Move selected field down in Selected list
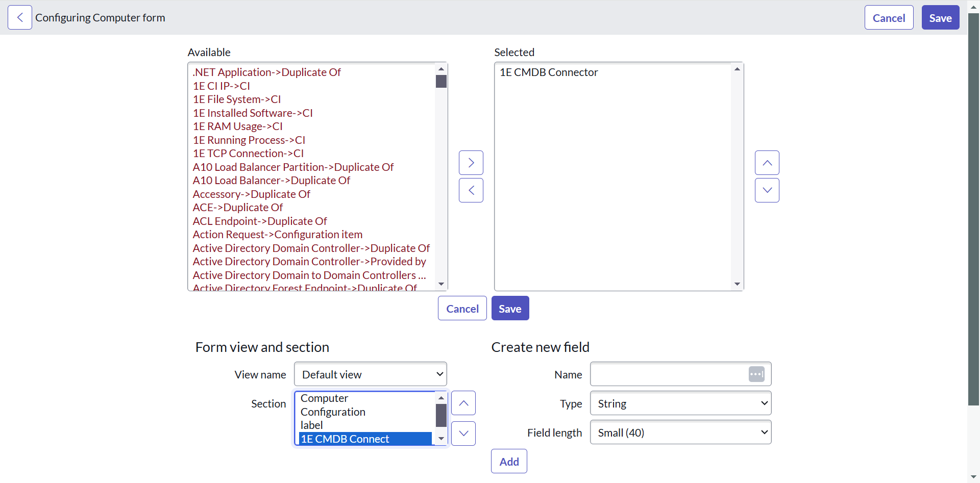The height and width of the screenshot is (483, 980). 767,190
